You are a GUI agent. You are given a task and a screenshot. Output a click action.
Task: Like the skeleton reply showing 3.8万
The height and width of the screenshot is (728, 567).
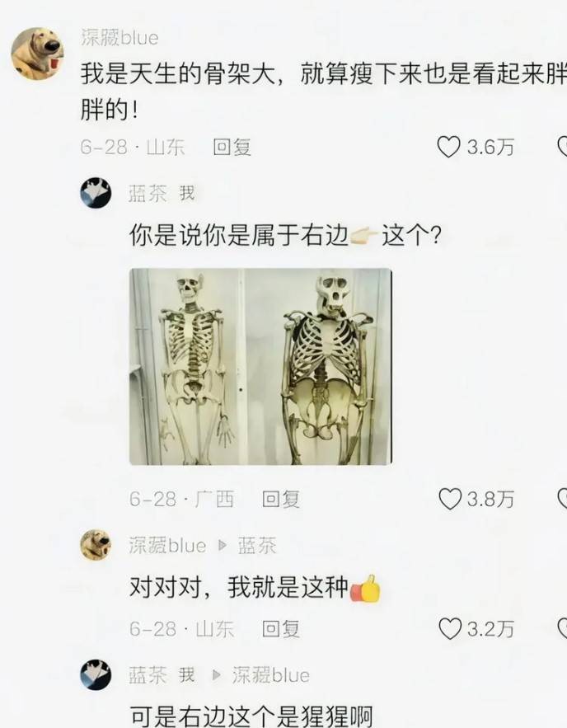[450, 499]
